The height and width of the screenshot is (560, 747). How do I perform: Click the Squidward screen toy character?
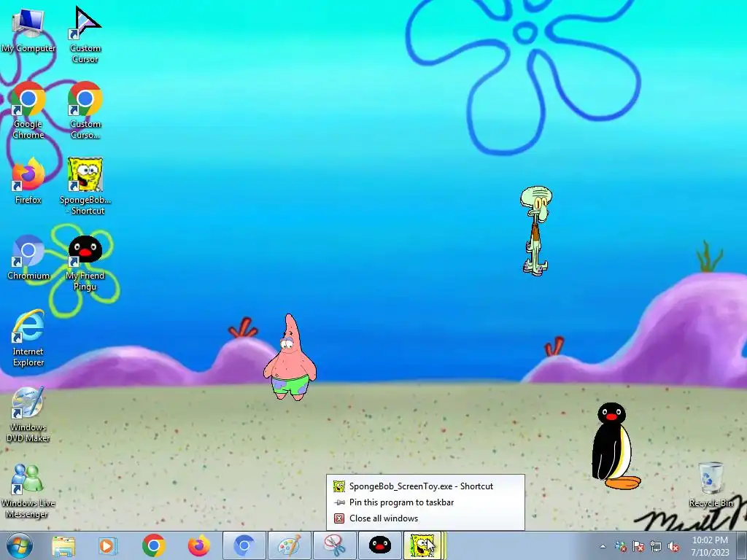536,231
